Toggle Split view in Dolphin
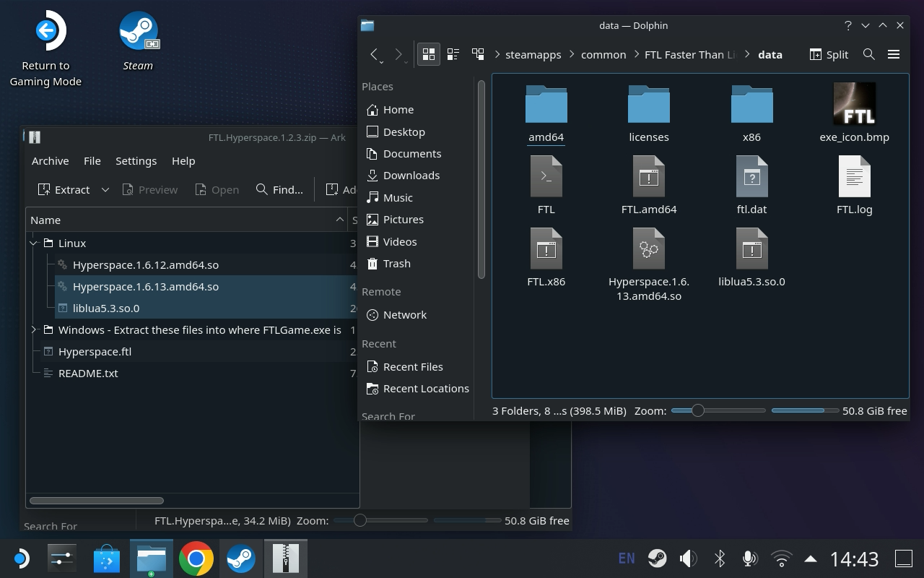This screenshot has height=578, width=924. (x=829, y=54)
